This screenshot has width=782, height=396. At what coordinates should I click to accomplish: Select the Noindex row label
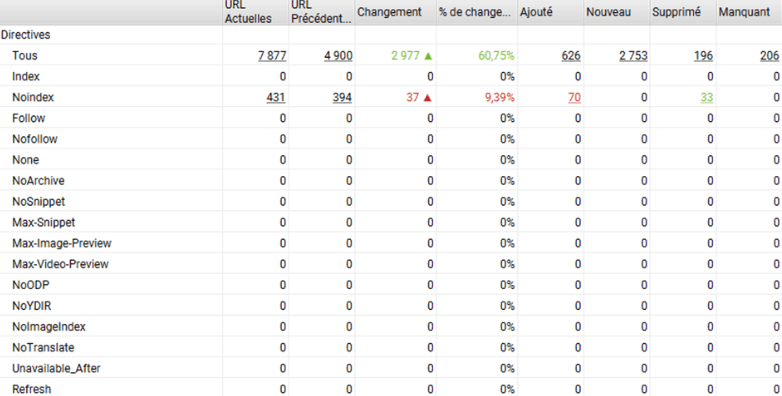coord(33,97)
